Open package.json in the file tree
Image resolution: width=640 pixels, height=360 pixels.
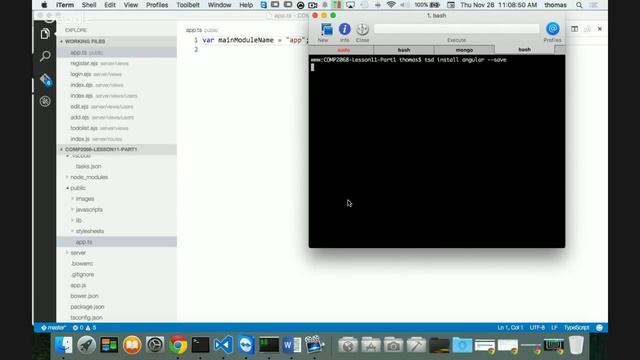(x=87, y=307)
